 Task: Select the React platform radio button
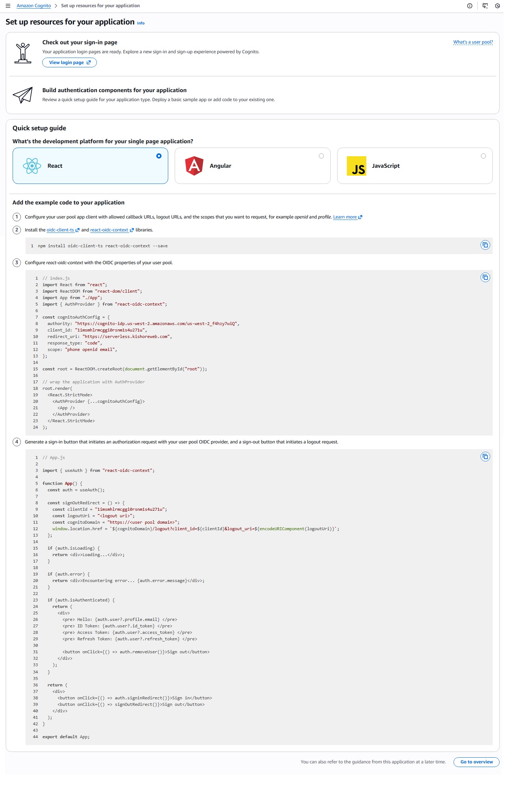coord(159,156)
